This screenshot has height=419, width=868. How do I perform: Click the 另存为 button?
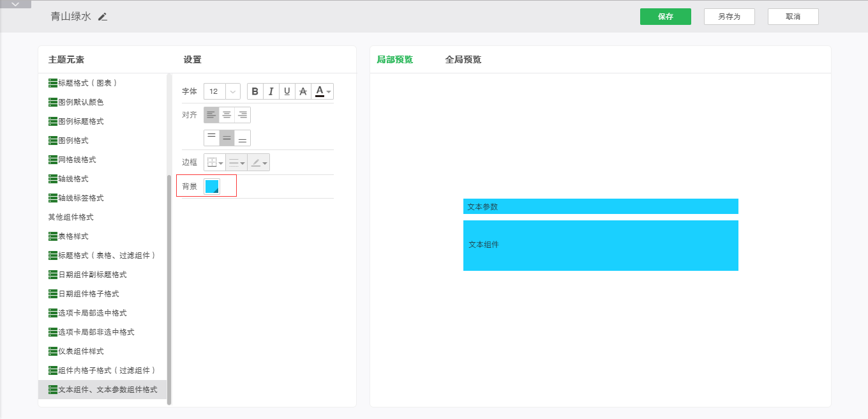click(x=729, y=17)
